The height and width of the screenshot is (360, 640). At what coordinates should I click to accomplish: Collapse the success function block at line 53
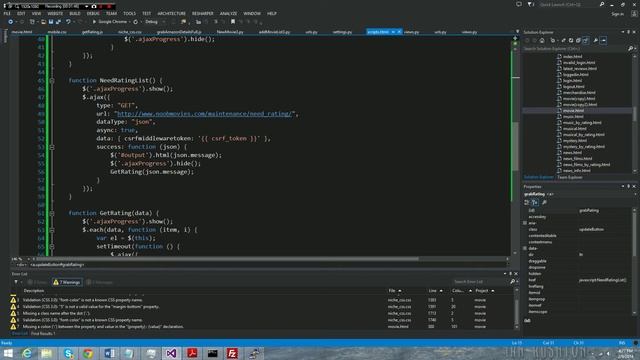pyautogui.click(x=52, y=147)
